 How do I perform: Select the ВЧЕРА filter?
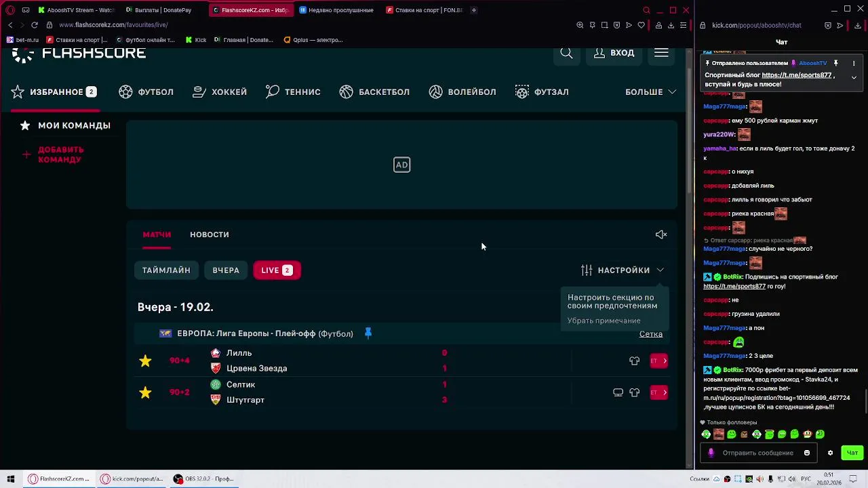pyautogui.click(x=226, y=270)
